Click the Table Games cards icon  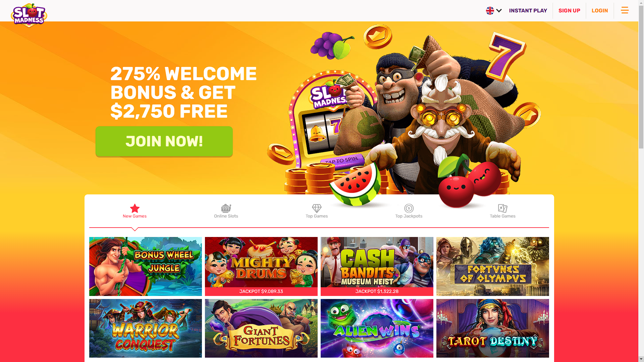click(x=502, y=208)
